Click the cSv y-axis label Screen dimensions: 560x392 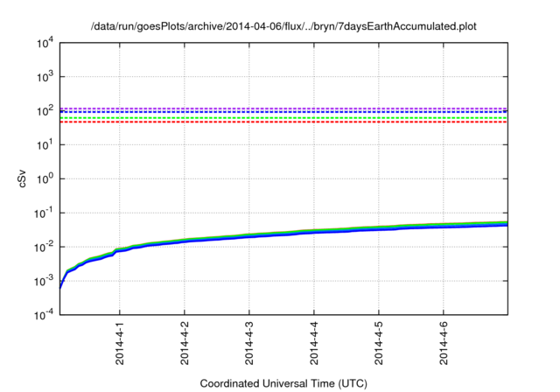point(22,178)
